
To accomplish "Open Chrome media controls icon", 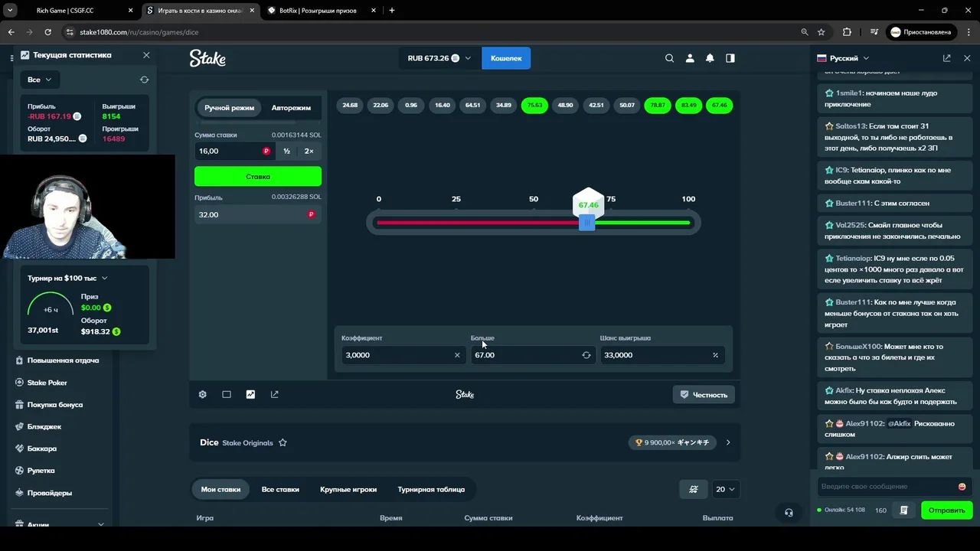I will (x=874, y=32).
